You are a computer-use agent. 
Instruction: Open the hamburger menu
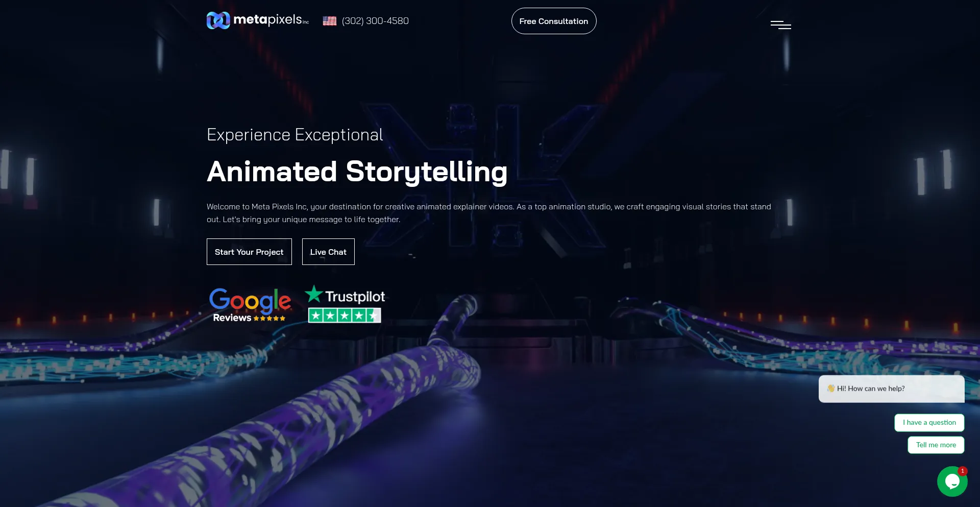tap(780, 25)
